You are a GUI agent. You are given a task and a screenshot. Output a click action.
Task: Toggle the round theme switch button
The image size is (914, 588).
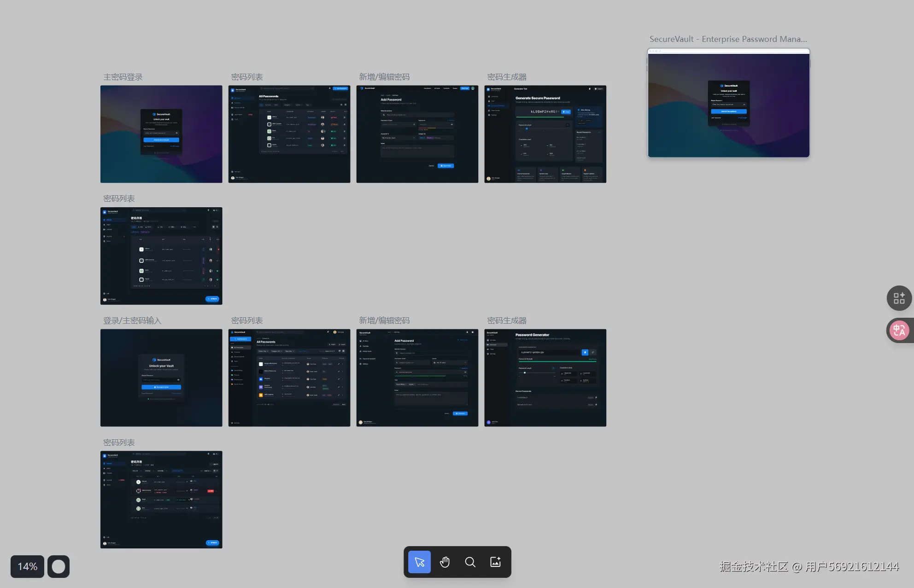pyautogui.click(x=59, y=566)
